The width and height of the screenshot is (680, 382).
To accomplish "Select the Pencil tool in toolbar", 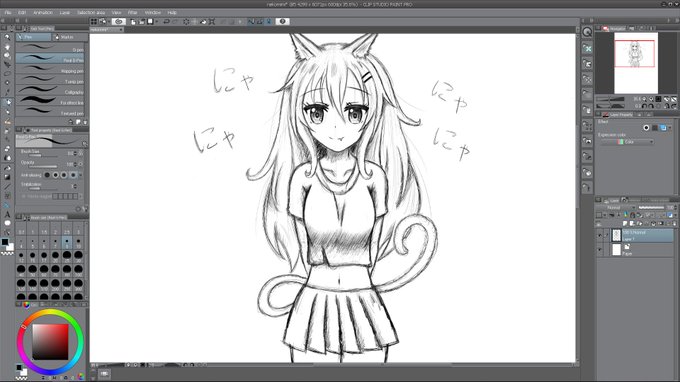I will point(7,112).
